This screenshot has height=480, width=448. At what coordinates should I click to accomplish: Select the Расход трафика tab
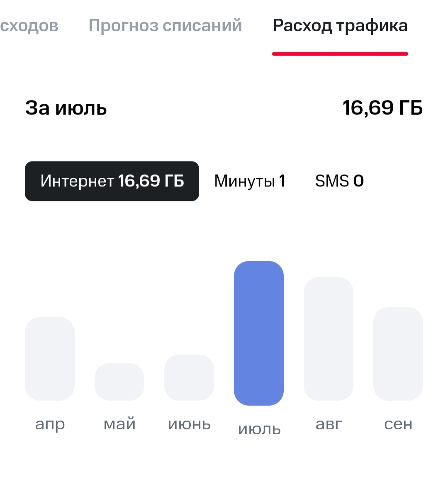tap(340, 26)
